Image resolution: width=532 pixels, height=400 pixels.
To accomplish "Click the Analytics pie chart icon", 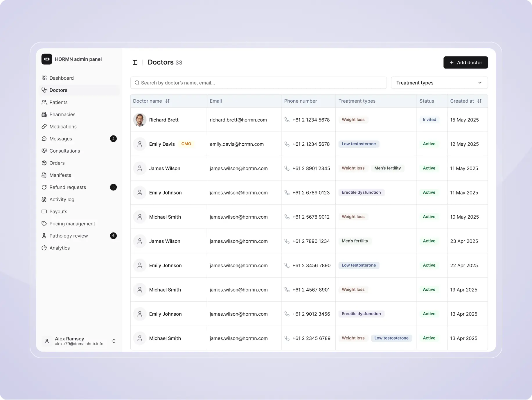I will (44, 248).
